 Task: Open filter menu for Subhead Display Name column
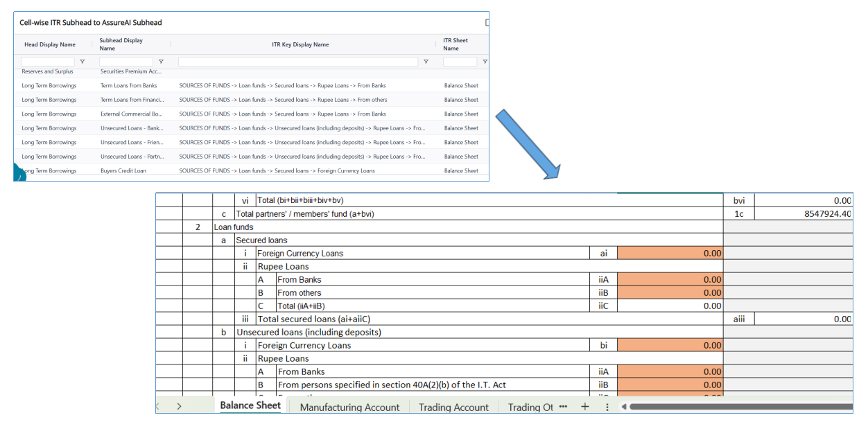pyautogui.click(x=161, y=62)
